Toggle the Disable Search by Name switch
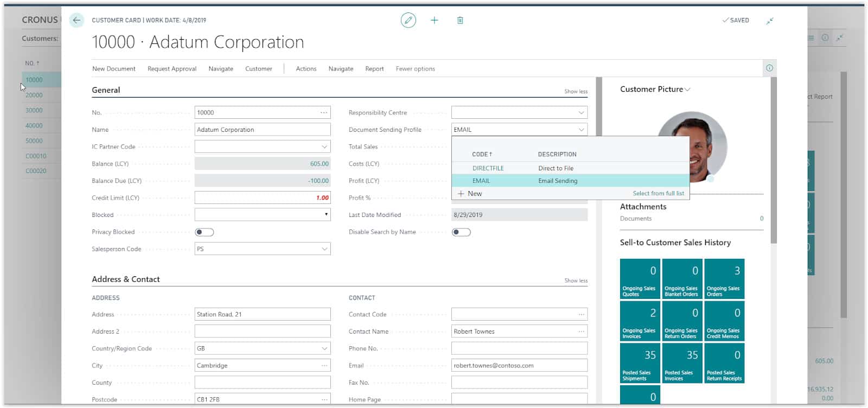 [461, 232]
